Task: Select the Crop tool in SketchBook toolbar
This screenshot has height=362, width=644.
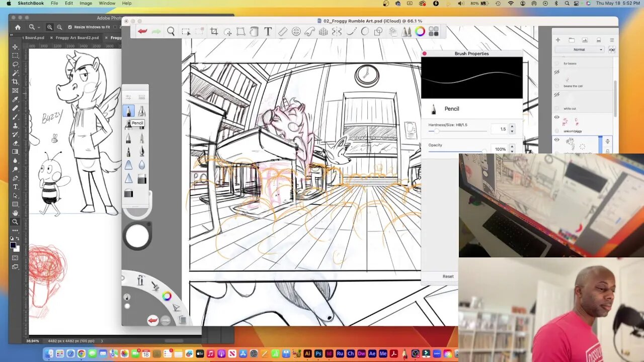Action: [x=214, y=32]
